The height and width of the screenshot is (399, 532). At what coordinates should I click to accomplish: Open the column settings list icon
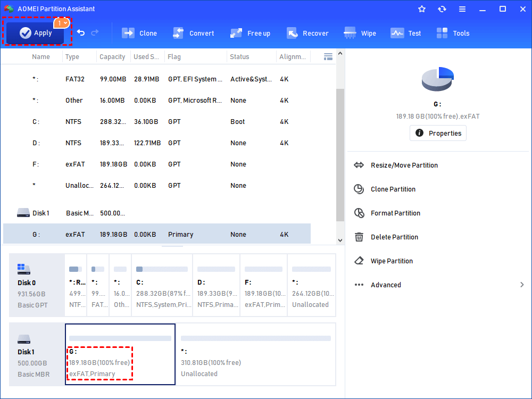pos(328,57)
